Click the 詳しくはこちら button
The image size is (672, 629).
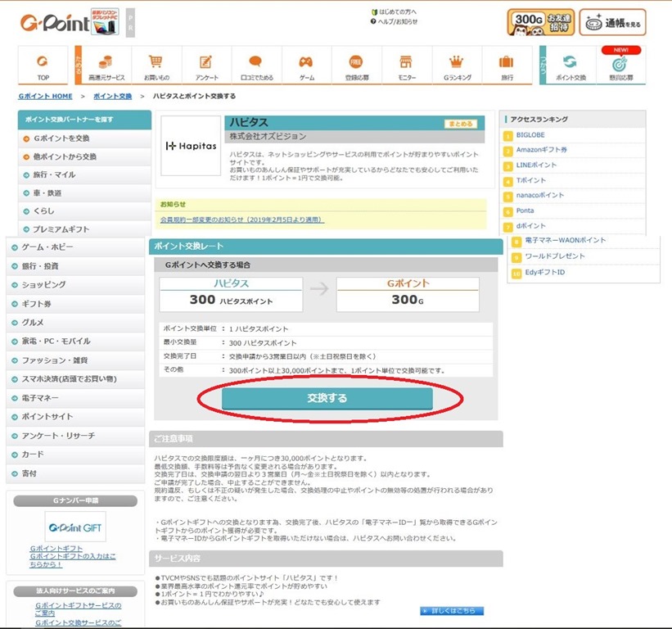point(452,610)
